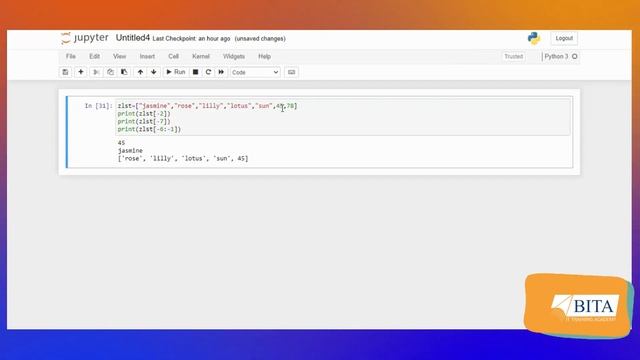
Task: Click the Logout button
Action: [564, 38]
